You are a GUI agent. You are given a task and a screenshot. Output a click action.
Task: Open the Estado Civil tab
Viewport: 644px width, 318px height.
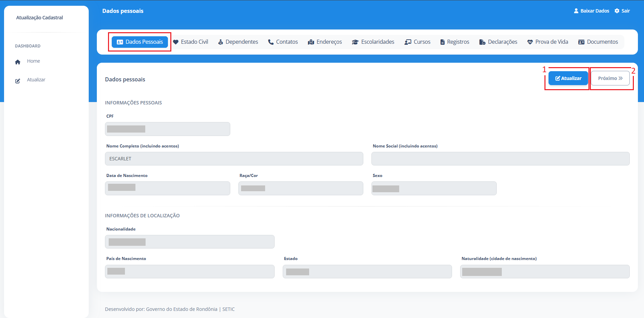[191, 42]
